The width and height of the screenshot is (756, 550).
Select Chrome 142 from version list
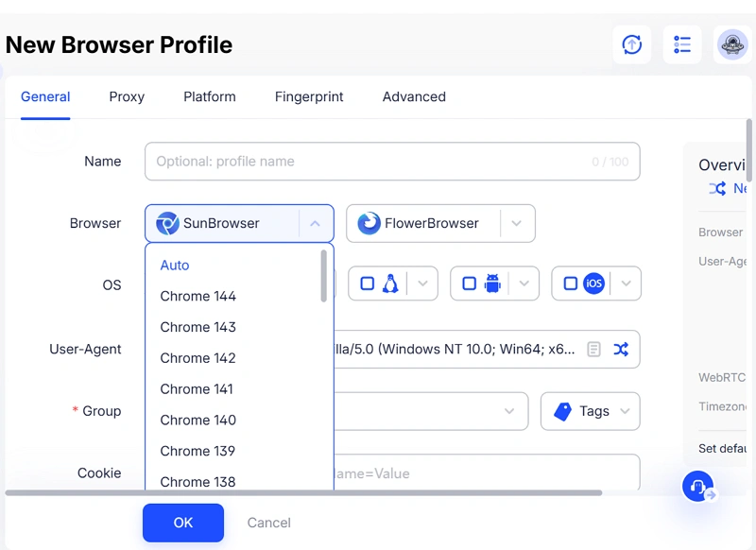(198, 358)
